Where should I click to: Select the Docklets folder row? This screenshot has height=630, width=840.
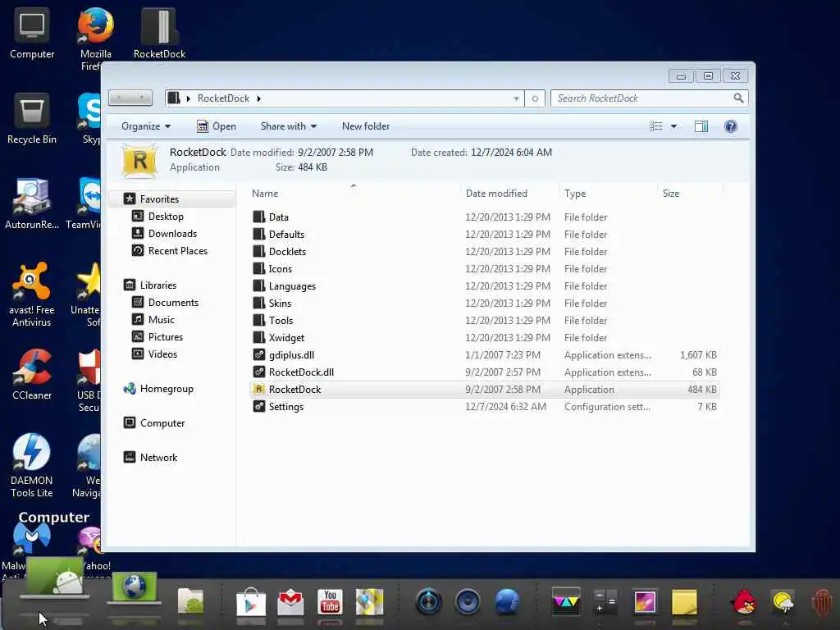[x=484, y=251]
